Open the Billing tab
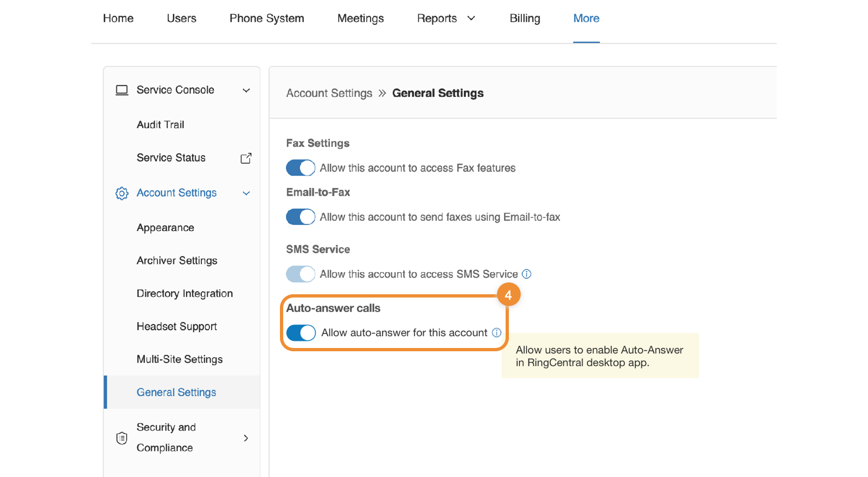868x477 pixels. click(x=525, y=18)
